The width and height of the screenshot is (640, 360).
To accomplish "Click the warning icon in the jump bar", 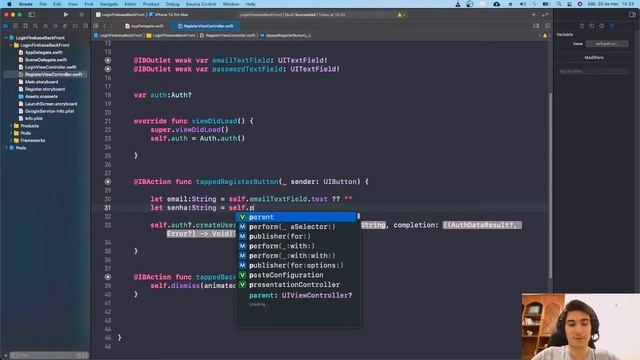I will pos(544,36).
